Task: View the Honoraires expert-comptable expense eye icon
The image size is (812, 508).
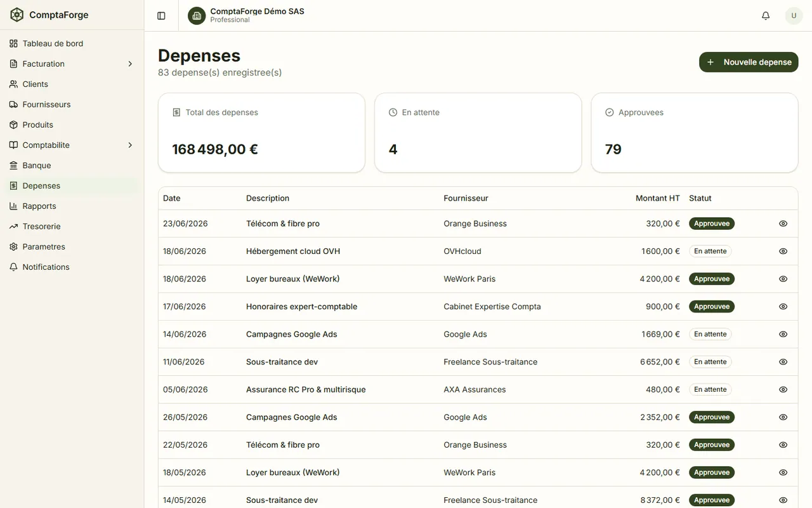Action: tap(783, 307)
